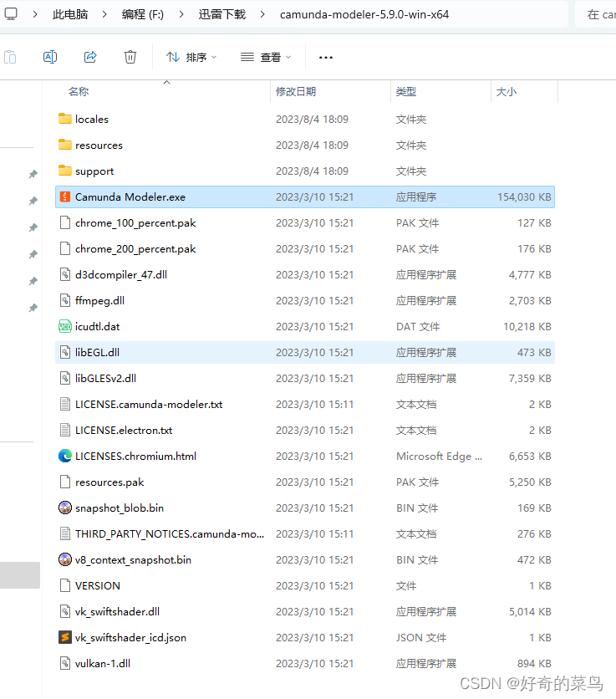The width and height of the screenshot is (616, 699).
Task: Click the DAT 文件 type cell
Action: tap(418, 327)
